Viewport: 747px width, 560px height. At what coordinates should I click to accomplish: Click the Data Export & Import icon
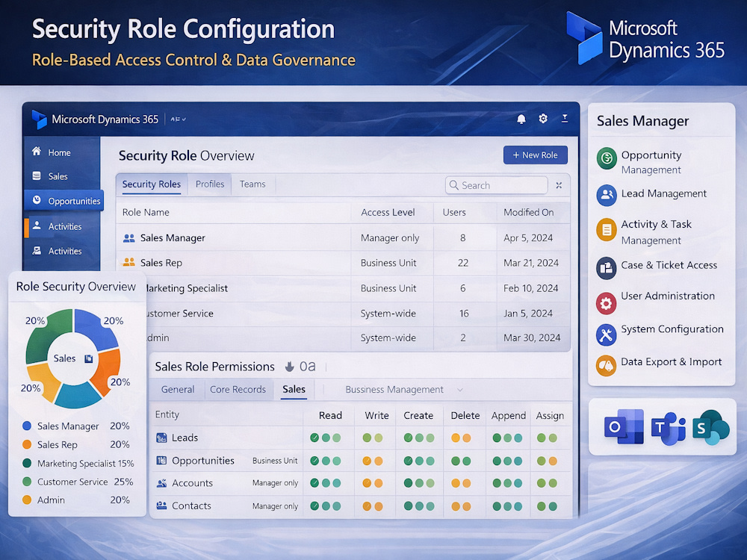(607, 366)
